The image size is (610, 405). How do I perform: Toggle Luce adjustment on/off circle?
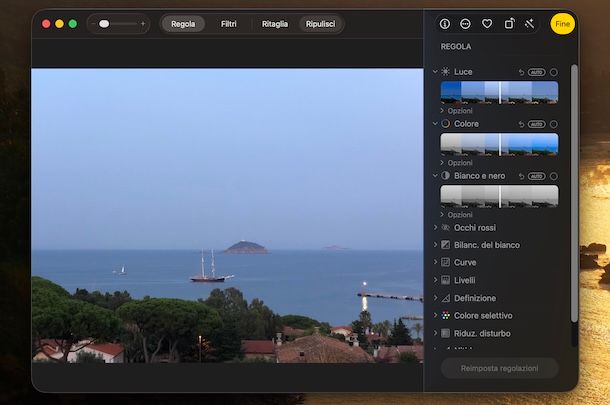point(554,72)
